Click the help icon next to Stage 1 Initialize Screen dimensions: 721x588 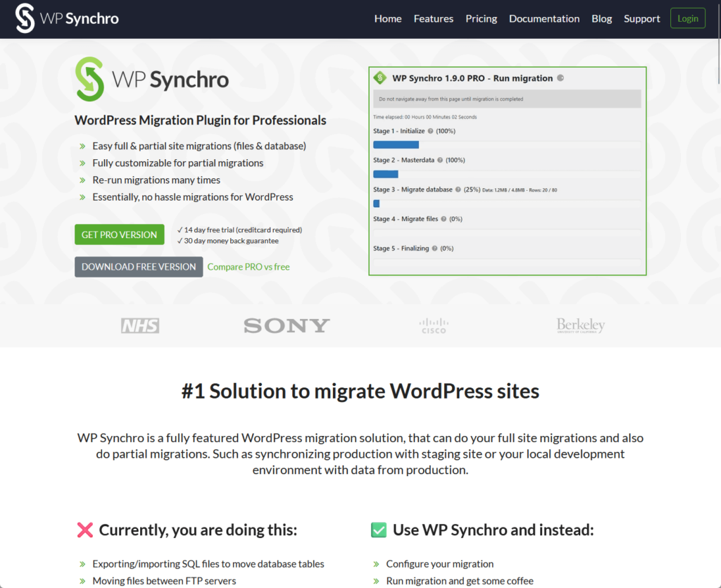430,131
